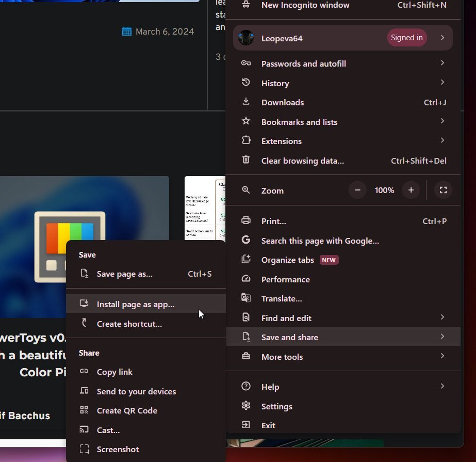Viewport: 476px width, 462px height.
Task: Click the Save page as icon
Action: point(85,274)
